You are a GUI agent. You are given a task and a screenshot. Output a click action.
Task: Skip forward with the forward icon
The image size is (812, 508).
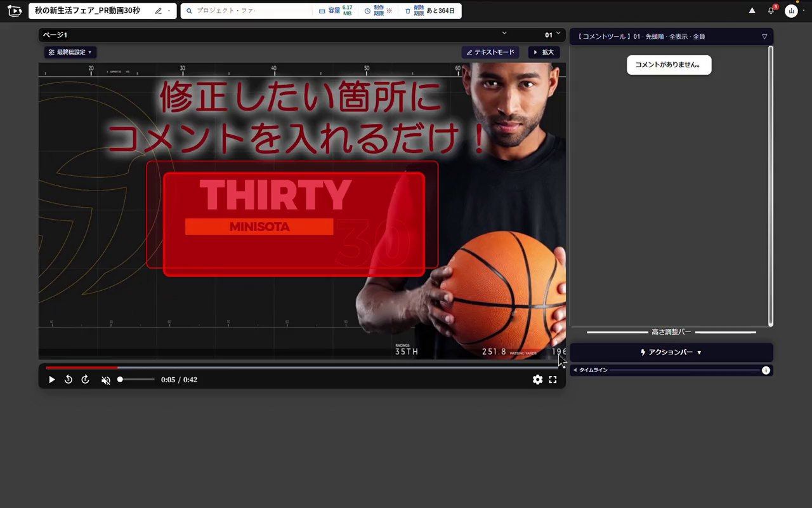click(x=86, y=380)
